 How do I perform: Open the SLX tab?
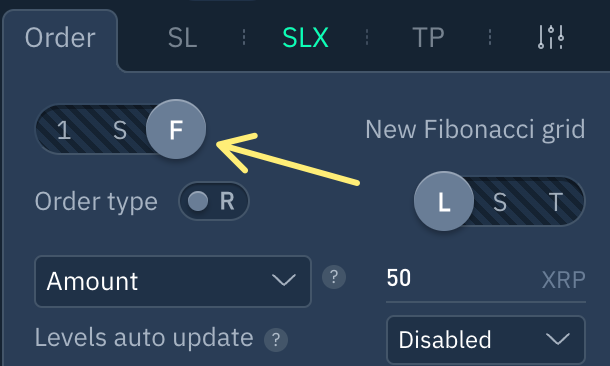pyautogui.click(x=305, y=38)
